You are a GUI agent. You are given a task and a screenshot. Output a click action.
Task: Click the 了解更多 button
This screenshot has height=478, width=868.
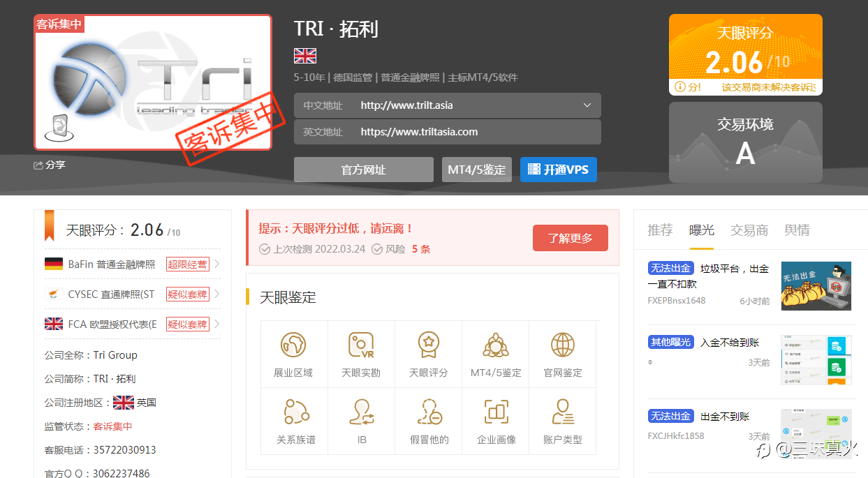[x=571, y=238]
